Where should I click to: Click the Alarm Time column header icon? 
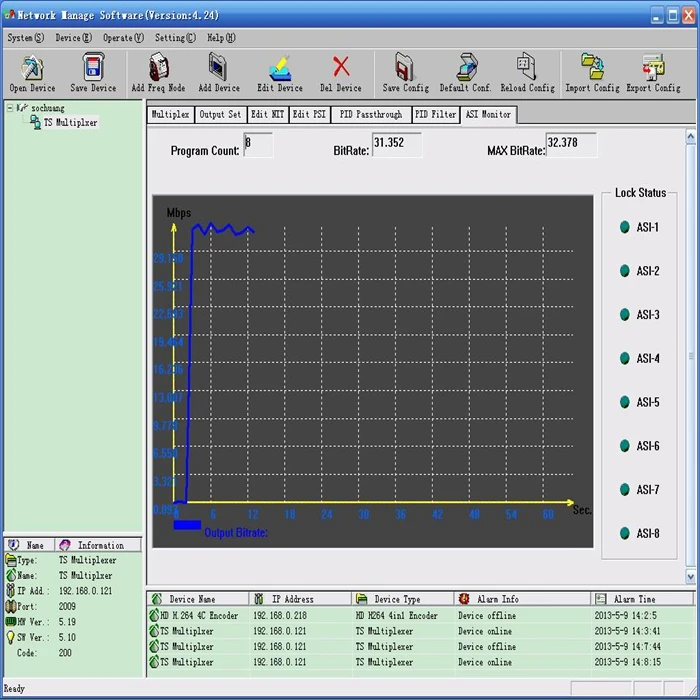[x=601, y=599]
